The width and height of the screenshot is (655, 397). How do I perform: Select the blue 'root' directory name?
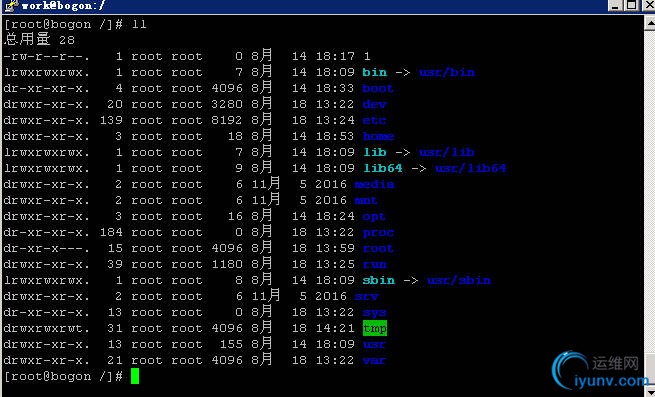378,248
